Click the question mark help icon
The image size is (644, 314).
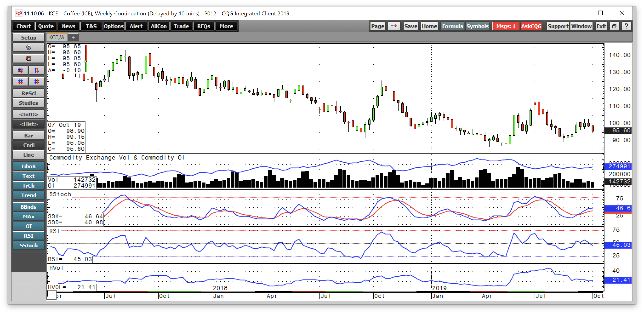tap(626, 26)
